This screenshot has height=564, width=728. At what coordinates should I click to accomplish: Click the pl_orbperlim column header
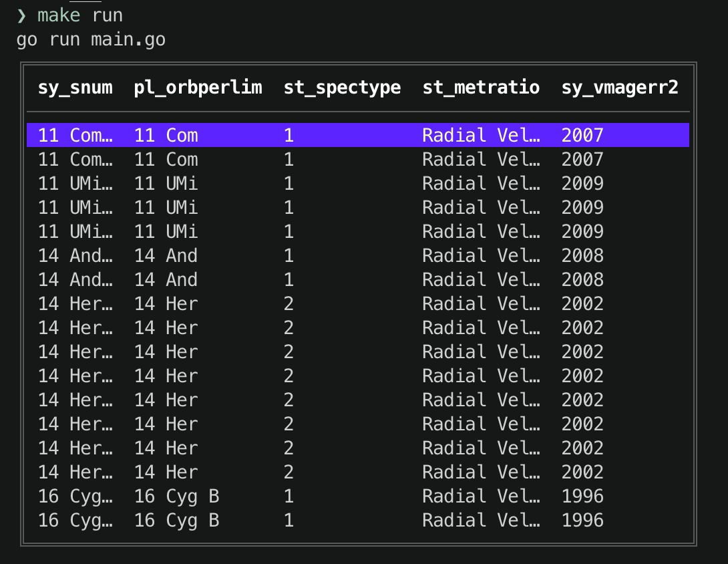click(x=198, y=87)
